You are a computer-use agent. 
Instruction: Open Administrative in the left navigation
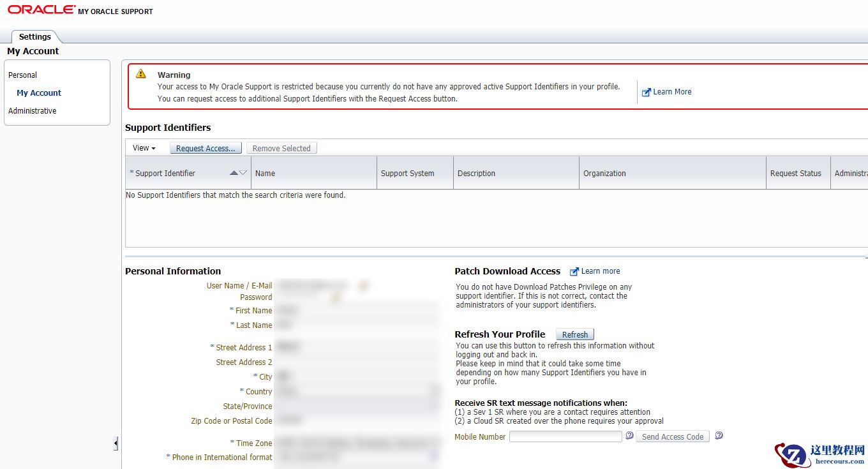coord(33,111)
